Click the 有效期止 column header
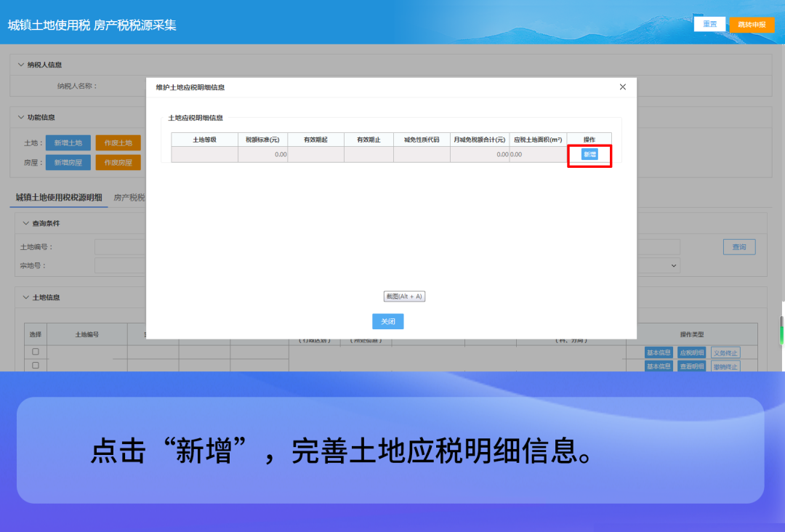This screenshot has width=785, height=532. pos(369,140)
